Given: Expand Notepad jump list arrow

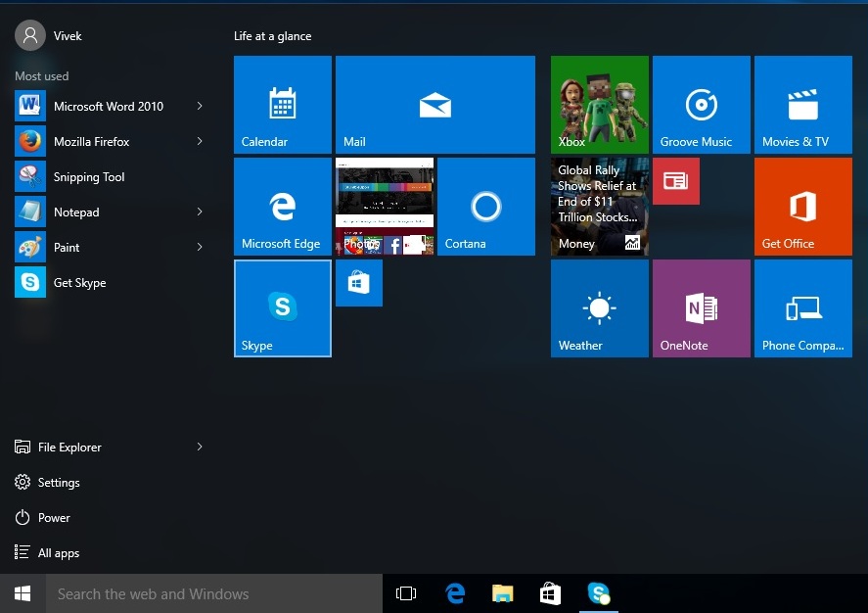Looking at the screenshot, I should click(200, 212).
